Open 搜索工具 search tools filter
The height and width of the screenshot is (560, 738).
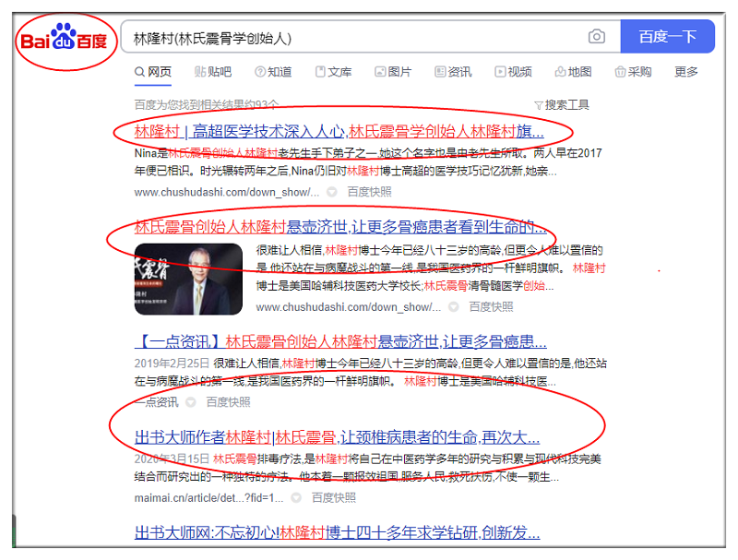562,105
